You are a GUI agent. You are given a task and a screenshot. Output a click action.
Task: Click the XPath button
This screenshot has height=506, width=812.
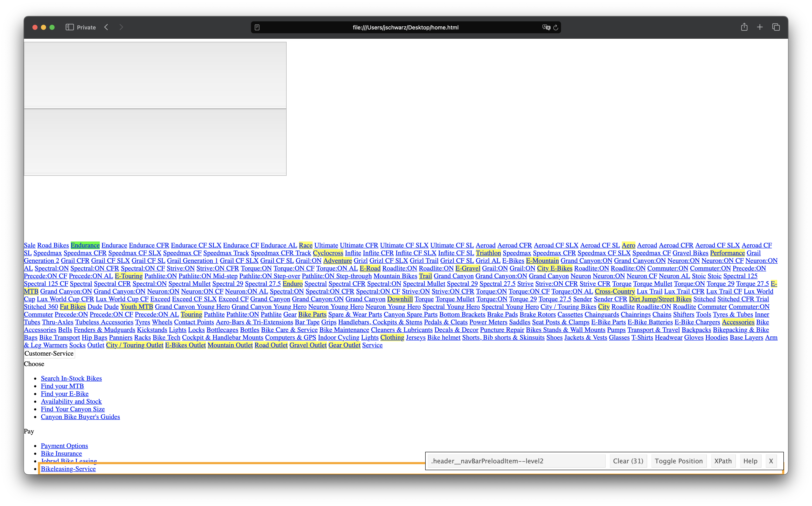[x=723, y=461]
